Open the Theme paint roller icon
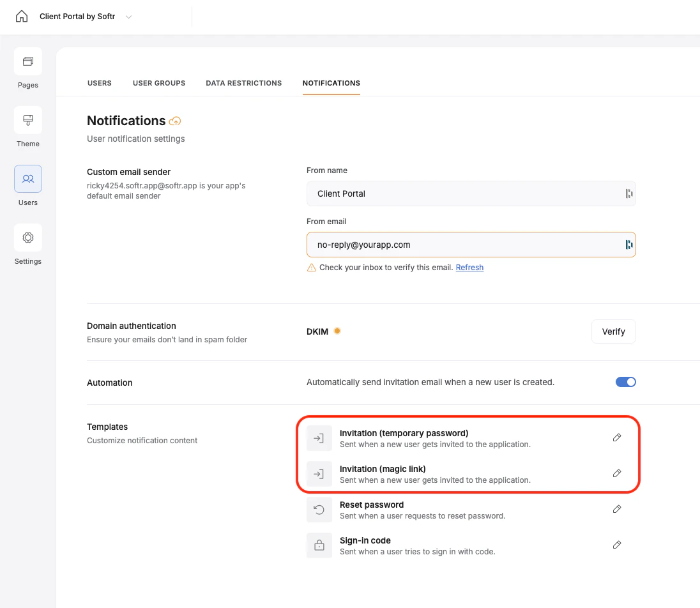Image resolution: width=700 pixels, height=608 pixels. click(x=28, y=120)
